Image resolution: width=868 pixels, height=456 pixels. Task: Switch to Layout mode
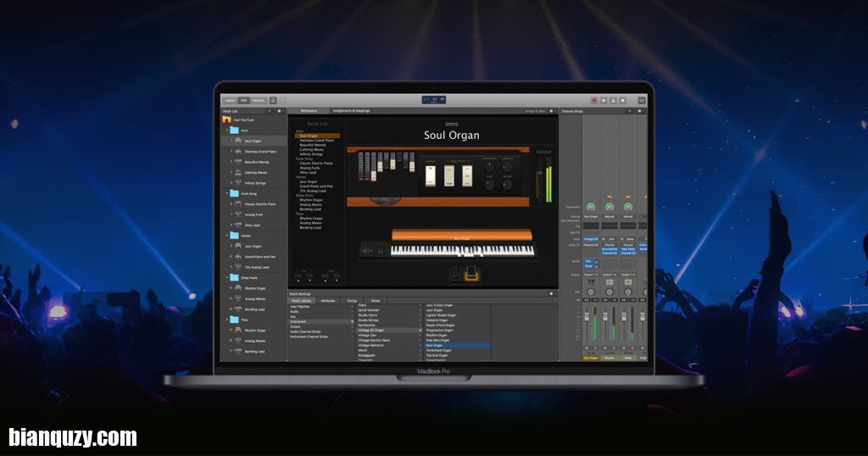(x=230, y=101)
